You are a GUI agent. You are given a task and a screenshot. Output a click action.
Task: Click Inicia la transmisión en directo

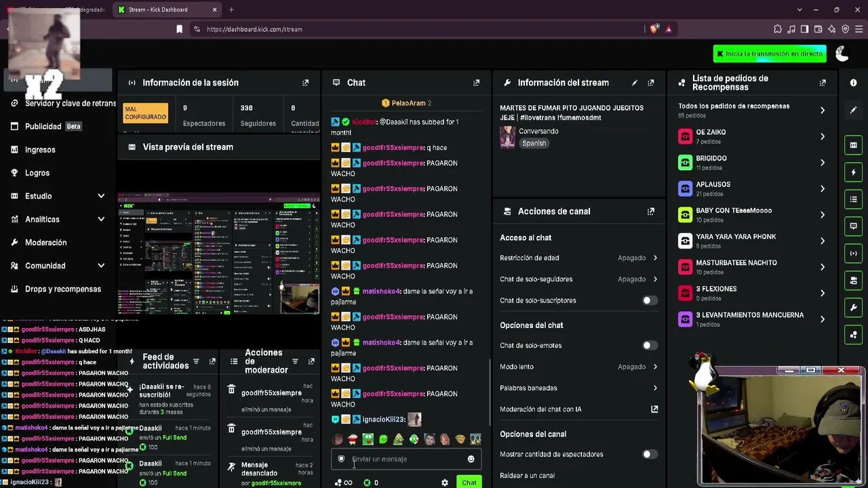click(770, 54)
